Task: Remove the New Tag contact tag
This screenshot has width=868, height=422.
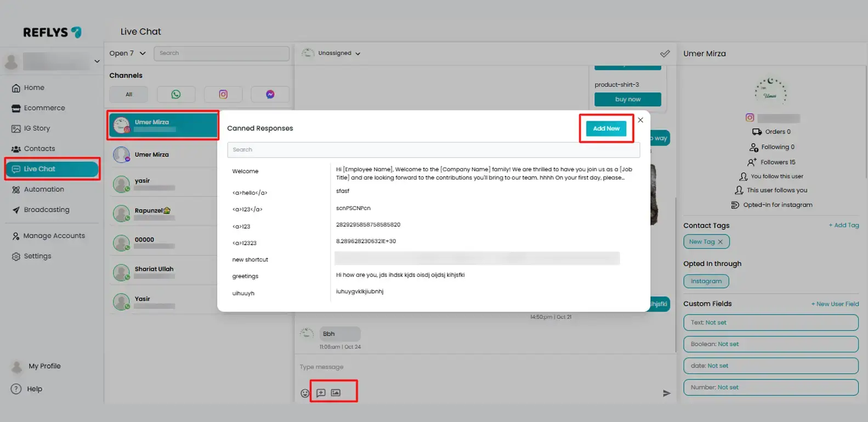Action: tap(721, 242)
